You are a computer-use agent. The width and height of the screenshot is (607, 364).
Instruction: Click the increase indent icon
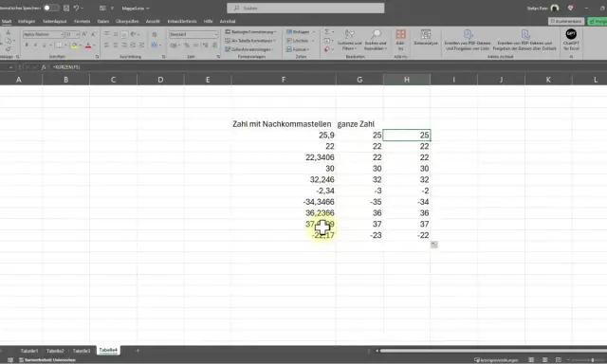[x=141, y=45]
